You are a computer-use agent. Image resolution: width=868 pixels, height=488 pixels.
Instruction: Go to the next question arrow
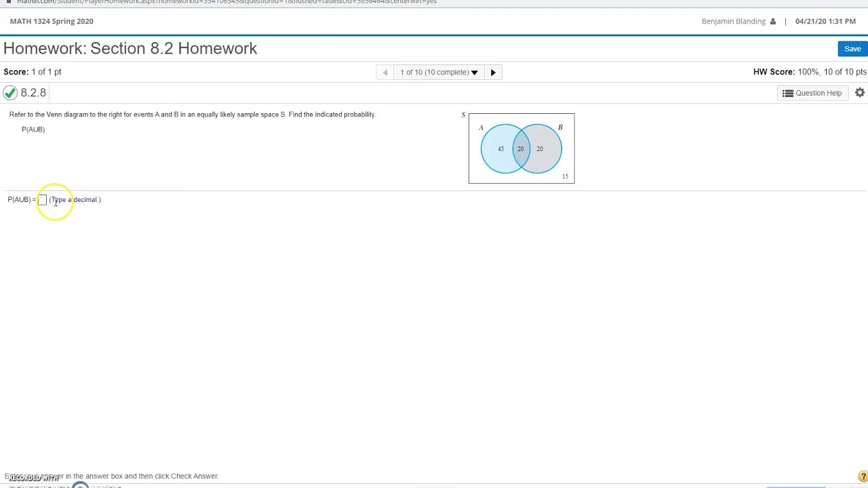pyautogui.click(x=493, y=73)
